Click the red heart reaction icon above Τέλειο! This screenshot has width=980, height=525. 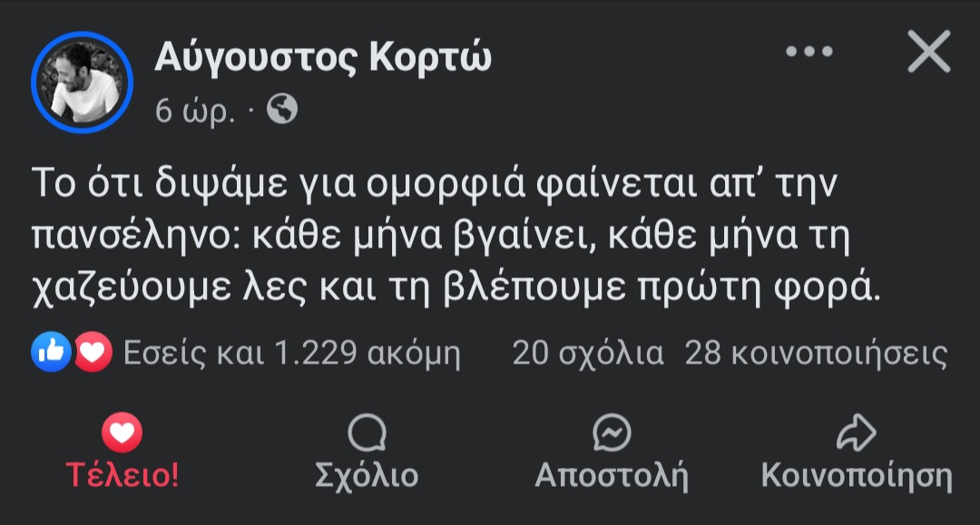[122, 433]
